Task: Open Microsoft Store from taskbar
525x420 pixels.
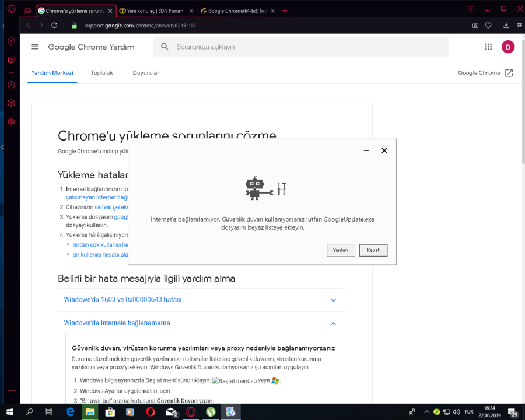Action: click(110, 412)
